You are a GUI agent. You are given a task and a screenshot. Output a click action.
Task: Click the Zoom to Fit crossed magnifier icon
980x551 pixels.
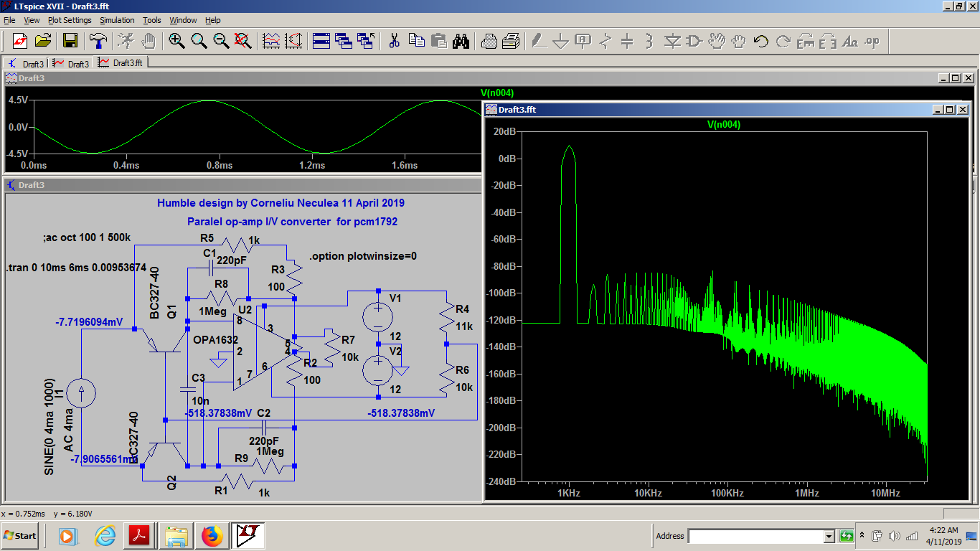point(243,41)
